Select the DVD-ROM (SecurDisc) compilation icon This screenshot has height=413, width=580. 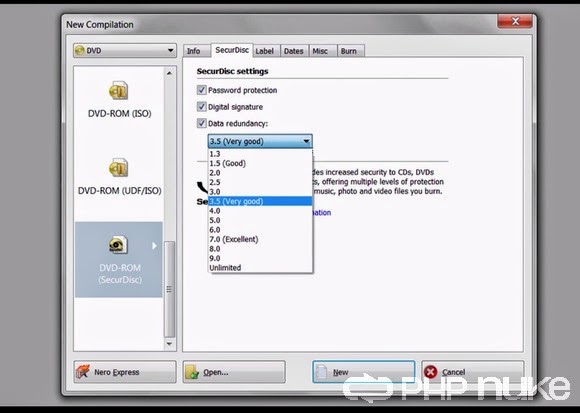pyautogui.click(x=119, y=244)
